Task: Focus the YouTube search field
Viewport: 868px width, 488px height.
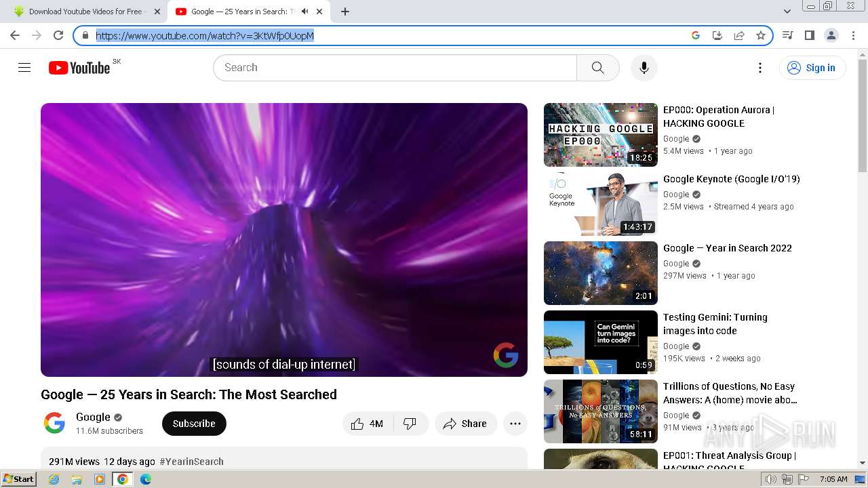Action: tap(395, 68)
